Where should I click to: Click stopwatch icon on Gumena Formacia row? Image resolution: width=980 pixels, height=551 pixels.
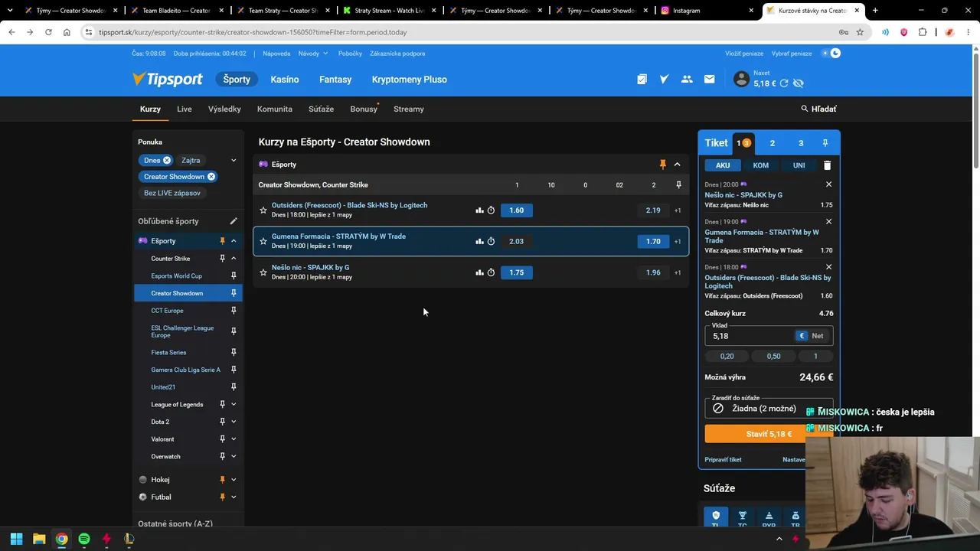491,241
